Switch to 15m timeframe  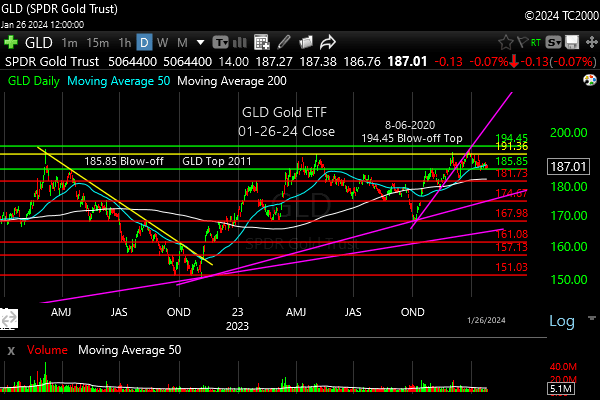pyautogui.click(x=98, y=42)
